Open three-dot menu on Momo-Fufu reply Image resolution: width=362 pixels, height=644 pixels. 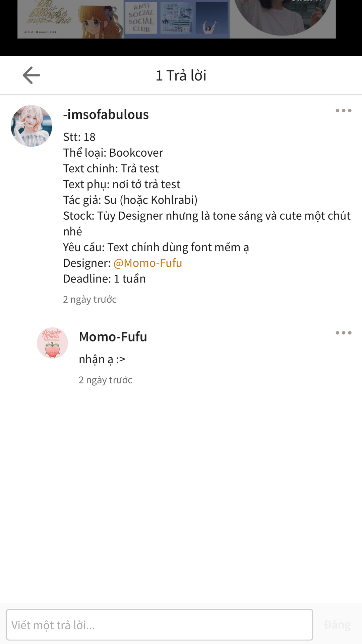(x=343, y=333)
